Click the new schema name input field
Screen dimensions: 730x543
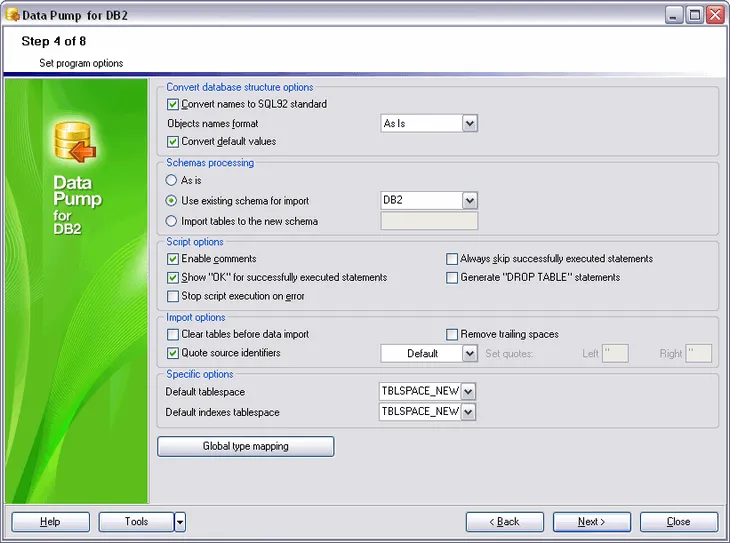coord(429,221)
